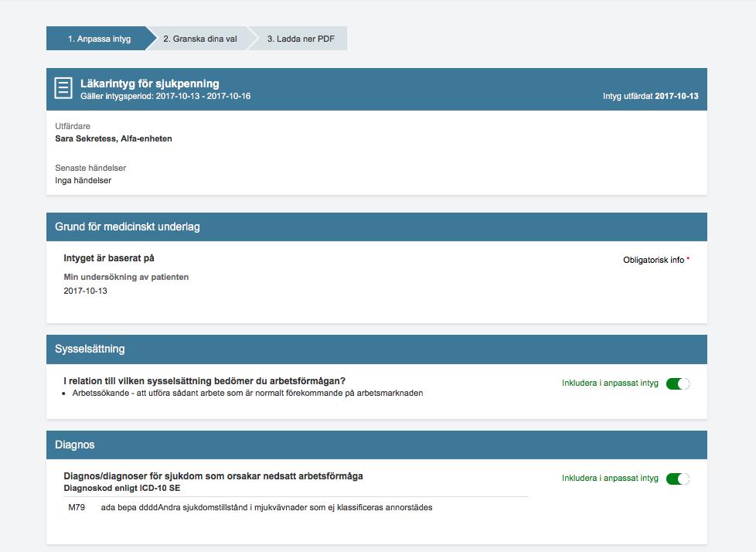Toggle include switch for Sysselsättning question
Viewport: 756px width, 552px height.
click(x=678, y=383)
